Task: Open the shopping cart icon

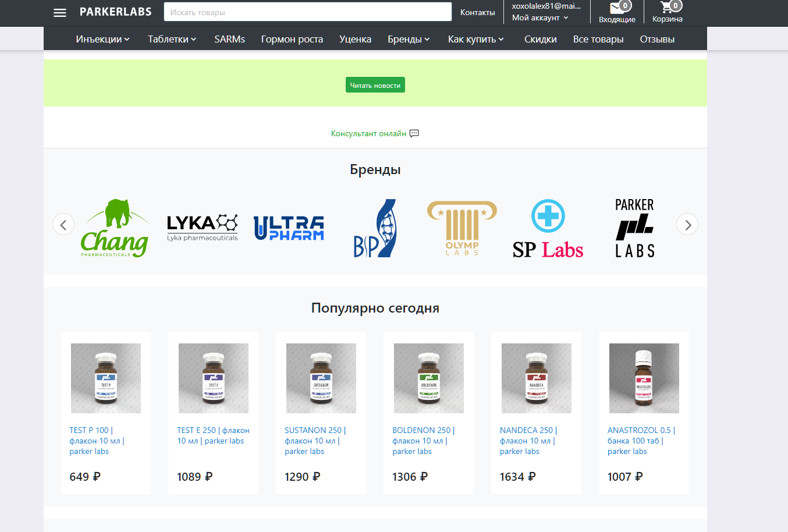Action: (x=667, y=8)
